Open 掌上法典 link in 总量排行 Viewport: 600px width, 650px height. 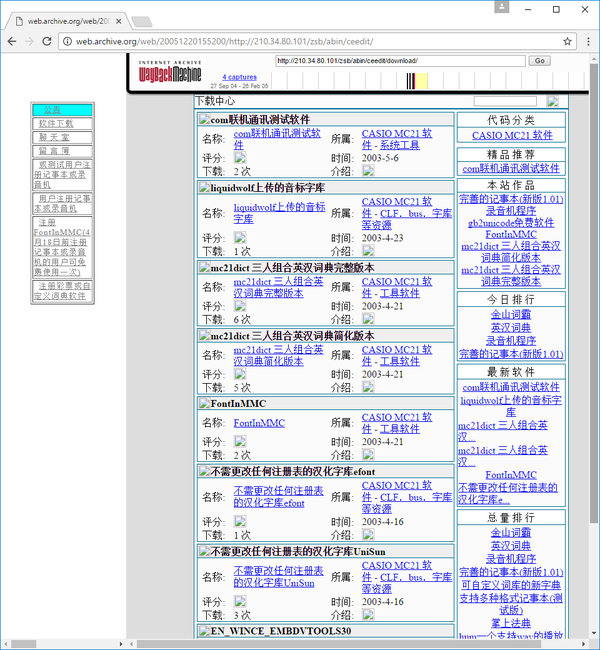(x=511, y=623)
